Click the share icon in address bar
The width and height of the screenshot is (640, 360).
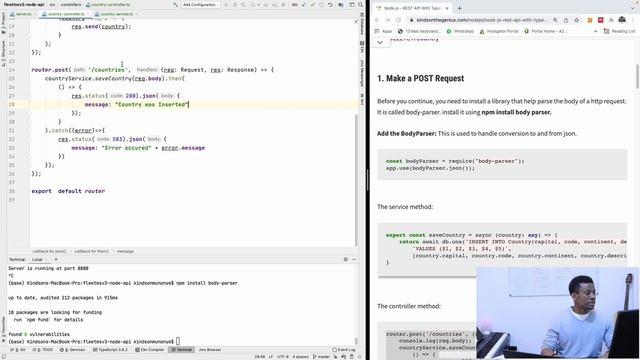pos(566,20)
